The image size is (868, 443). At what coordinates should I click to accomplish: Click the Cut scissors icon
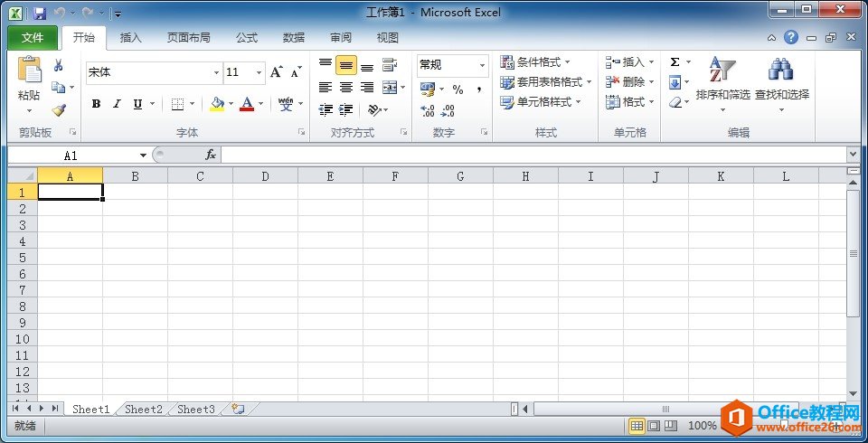(x=58, y=65)
